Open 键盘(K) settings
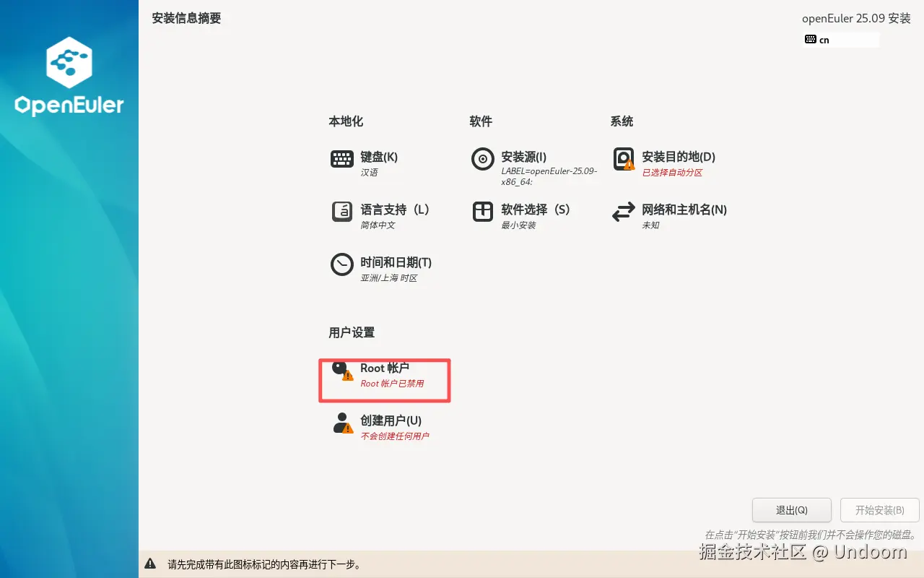 [x=379, y=157]
